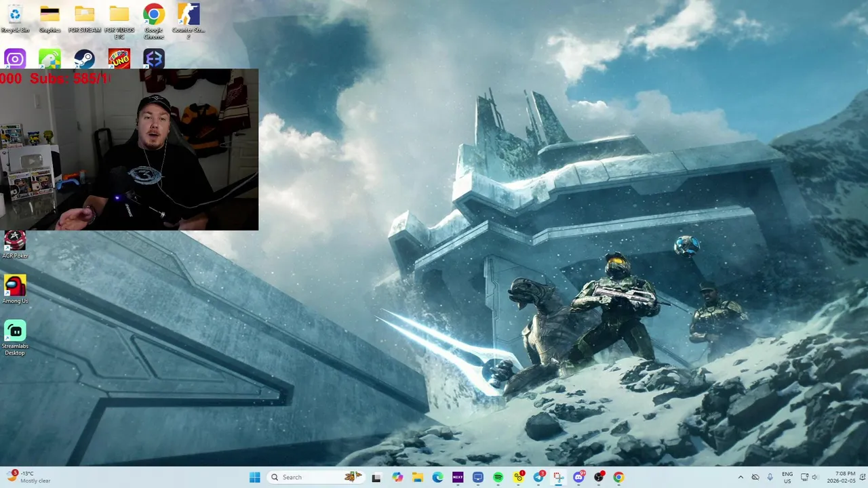Open the Windows Start menu
The height and width of the screenshot is (488, 868).
(254, 477)
